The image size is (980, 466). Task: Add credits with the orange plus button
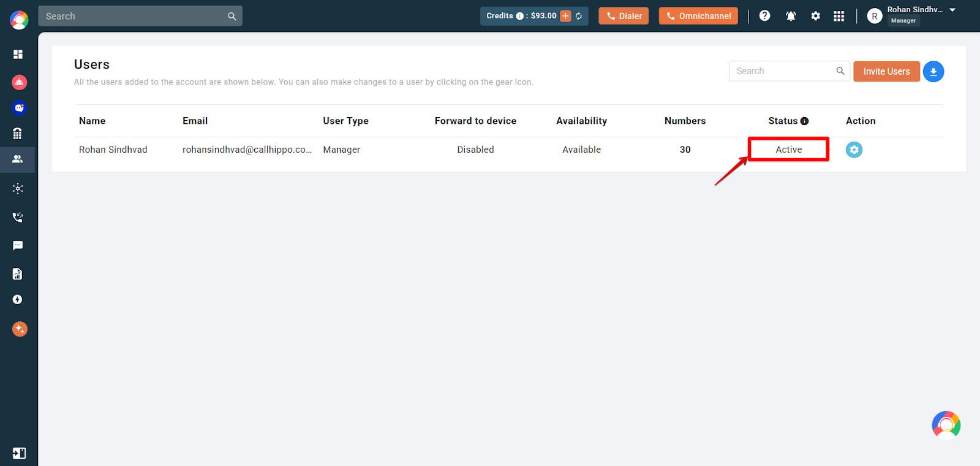565,16
